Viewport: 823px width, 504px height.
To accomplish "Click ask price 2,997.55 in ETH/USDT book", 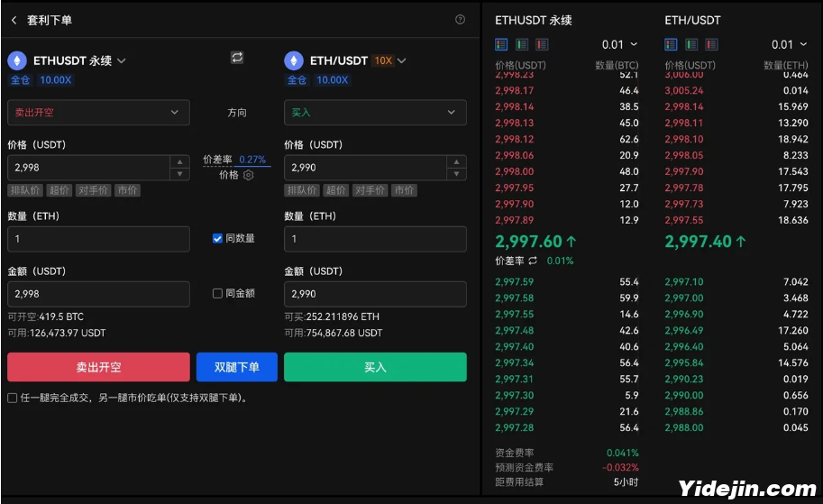I will pyautogui.click(x=684, y=221).
